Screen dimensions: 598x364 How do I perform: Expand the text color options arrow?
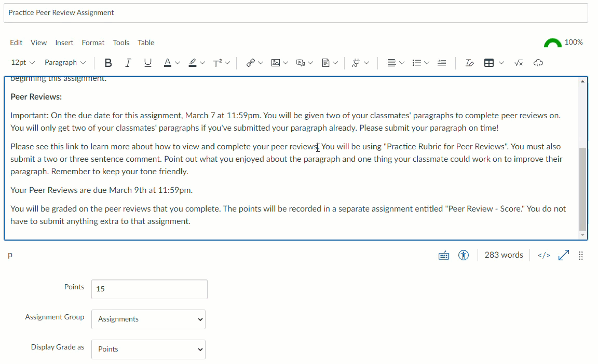click(178, 63)
